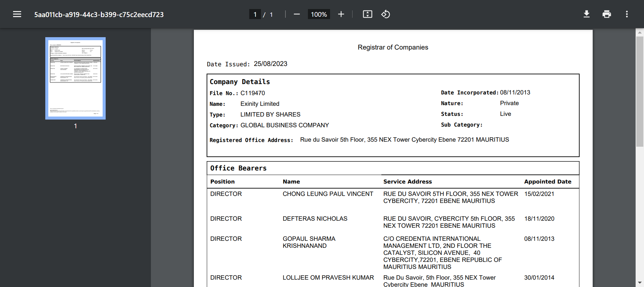Zoom out with the minus button
This screenshot has width=644, height=287.
(x=297, y=14)
